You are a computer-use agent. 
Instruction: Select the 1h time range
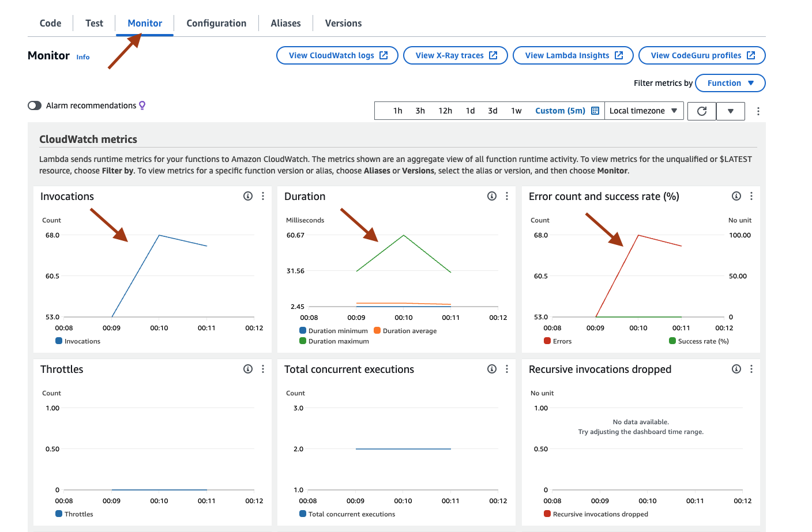398,111
